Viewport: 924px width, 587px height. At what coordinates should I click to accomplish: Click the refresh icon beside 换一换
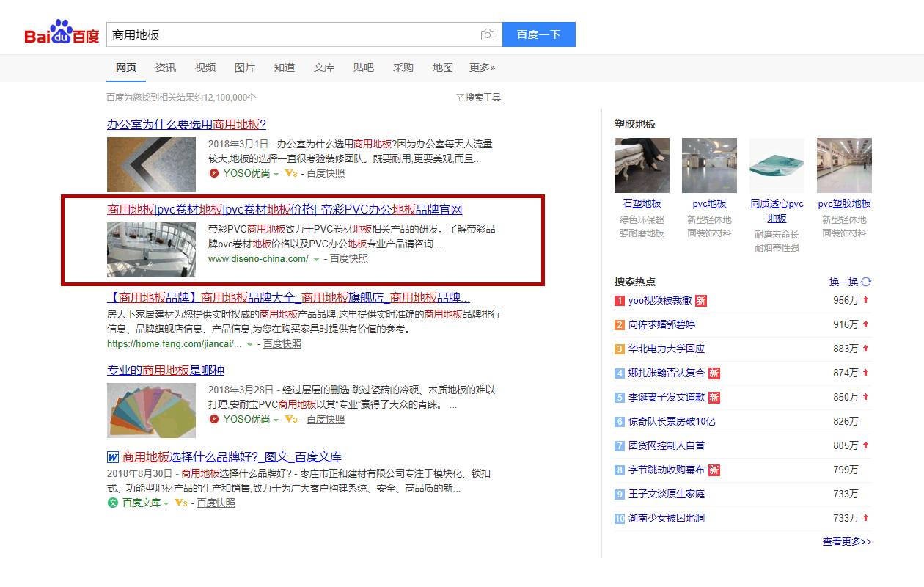pos(866,282)
